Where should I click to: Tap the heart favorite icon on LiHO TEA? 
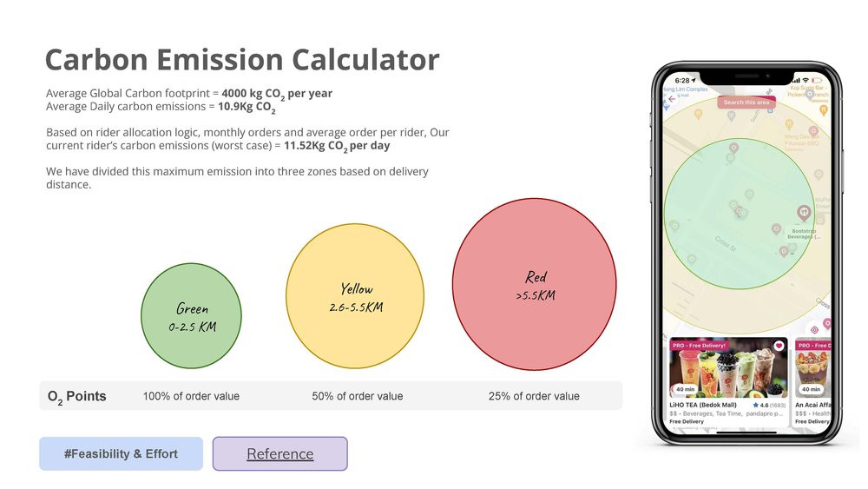[779, 346]
